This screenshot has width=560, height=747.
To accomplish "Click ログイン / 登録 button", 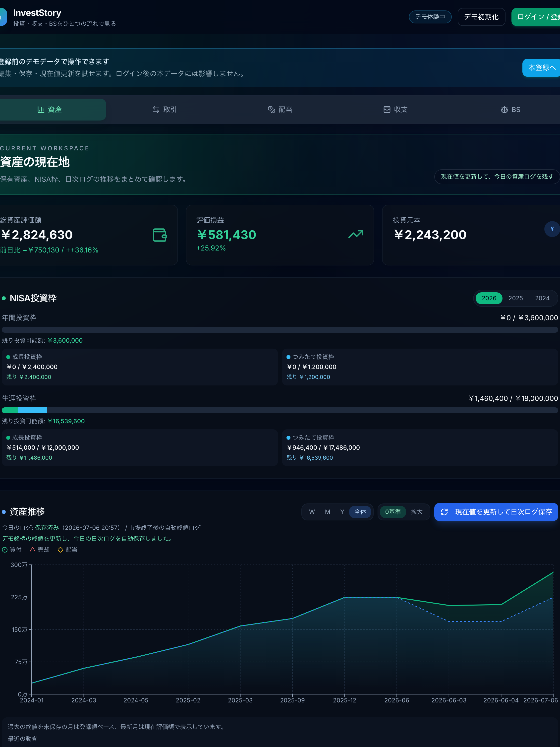I will point(536,17).
